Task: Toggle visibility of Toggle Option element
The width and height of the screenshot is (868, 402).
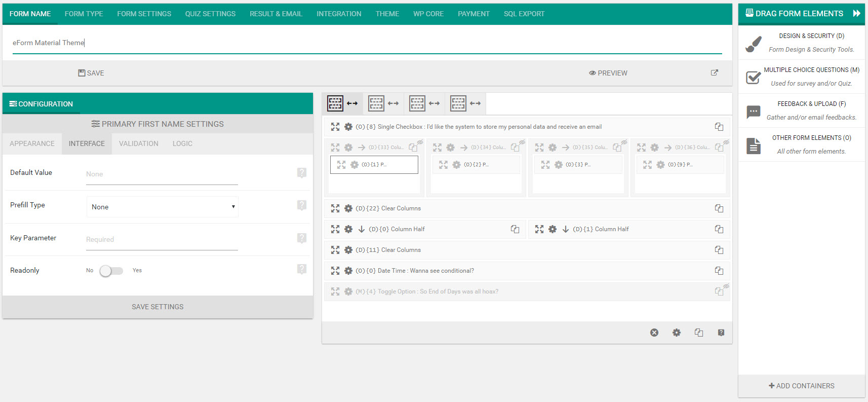Action: (726, 286)
